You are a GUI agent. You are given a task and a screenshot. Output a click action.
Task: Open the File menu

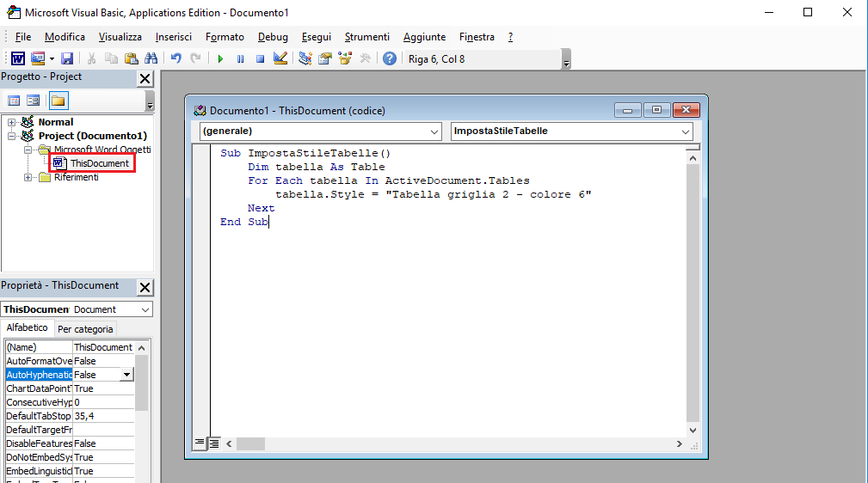[22, 37]
